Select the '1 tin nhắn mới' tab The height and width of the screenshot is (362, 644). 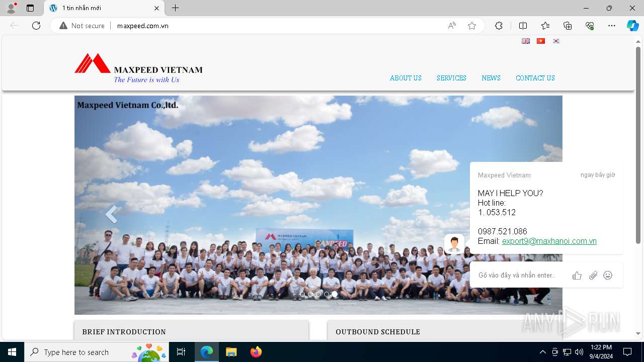pos(104,8)
